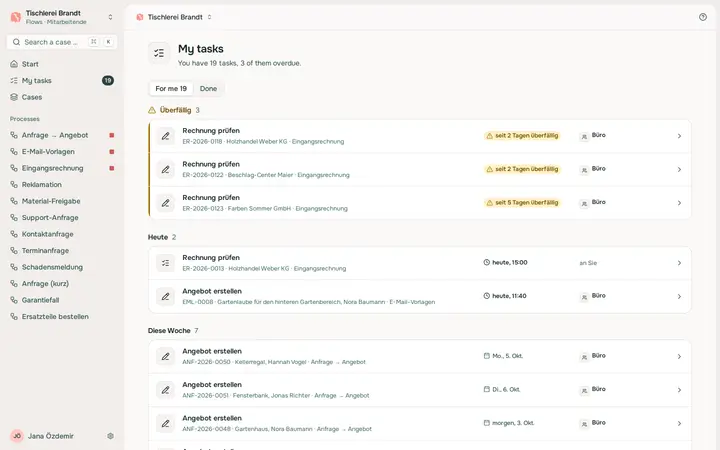Image resolution: width=720 pixels, height=450 pixels.
Task: Open the help icon at top right
Action: point(703,17)
